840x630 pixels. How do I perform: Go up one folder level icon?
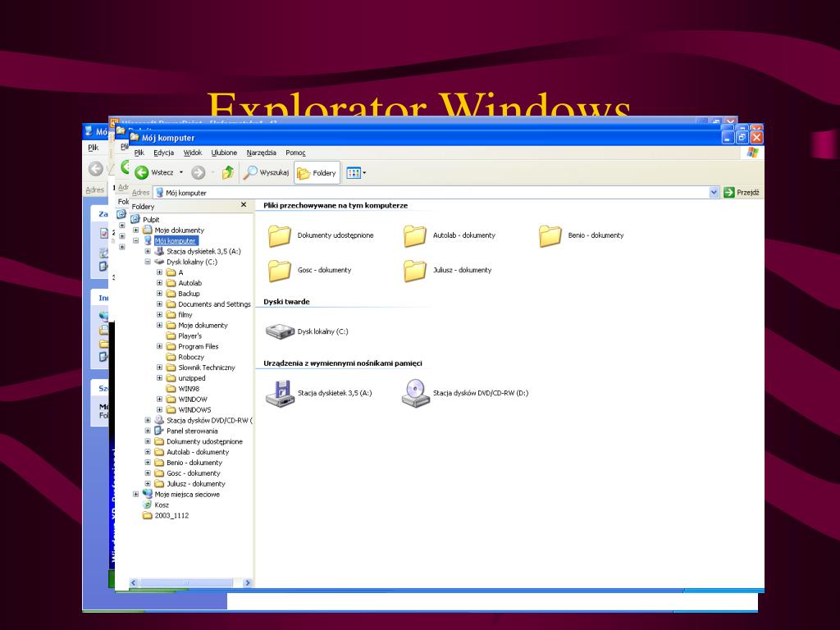point(228,172)
